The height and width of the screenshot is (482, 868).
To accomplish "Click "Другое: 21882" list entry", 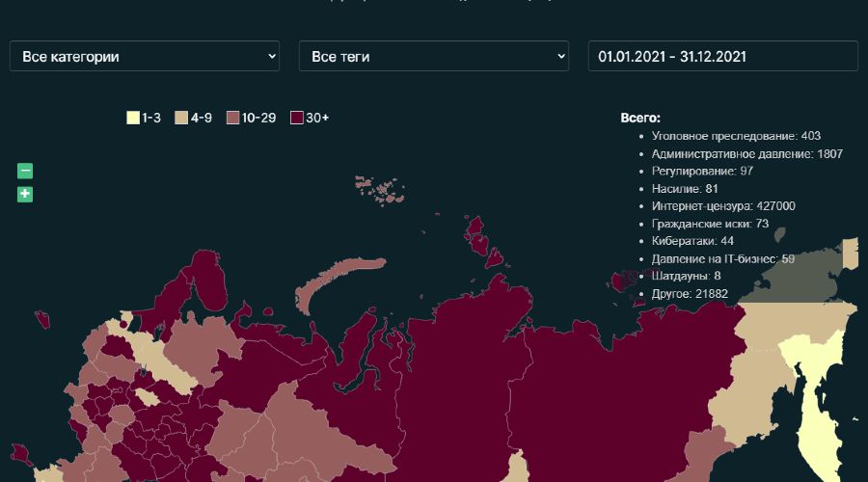I will tap(690, 293).
